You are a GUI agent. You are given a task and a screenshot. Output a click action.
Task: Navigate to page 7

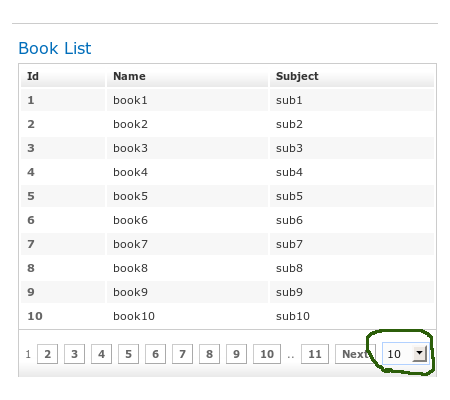[x=182, y=354]
